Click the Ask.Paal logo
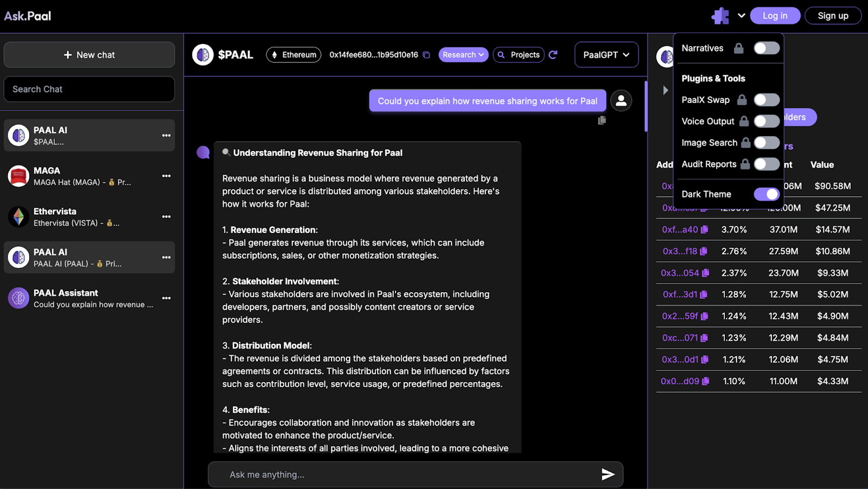The height and width of the screenshot is (489, 868). pyautogui.click(x=28, y=16)
